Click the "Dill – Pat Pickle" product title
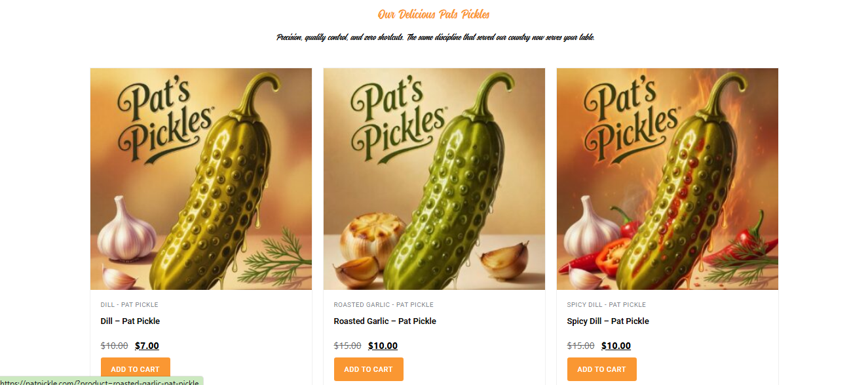Screen dimensions: 868x385 click(130, 321)
